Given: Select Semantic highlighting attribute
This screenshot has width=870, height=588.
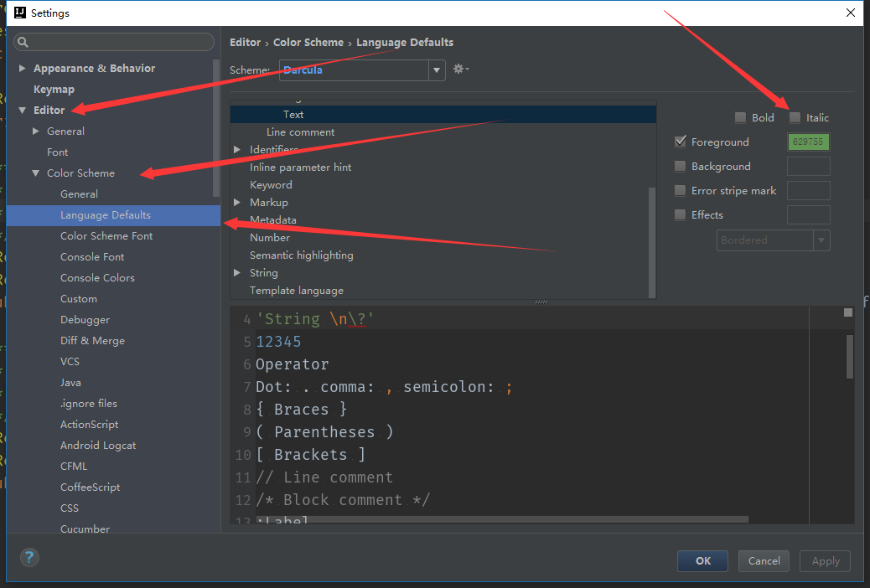Looking at the screenshot, I should (301, 255).
